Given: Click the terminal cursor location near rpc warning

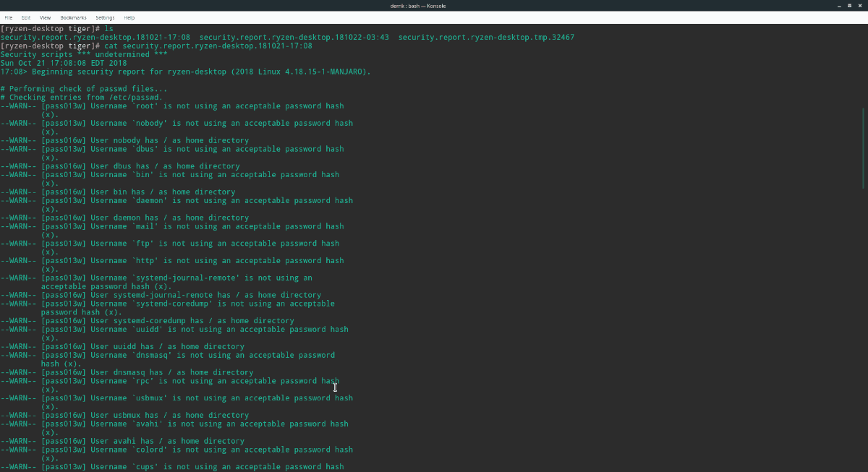Looking at the screenshot, I should coord(335,387).
